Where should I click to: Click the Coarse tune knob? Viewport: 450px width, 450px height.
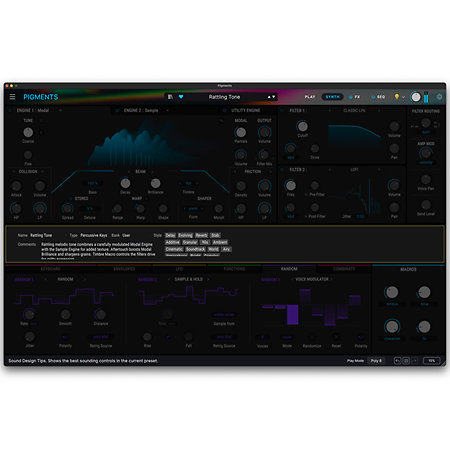click(28, 132)
